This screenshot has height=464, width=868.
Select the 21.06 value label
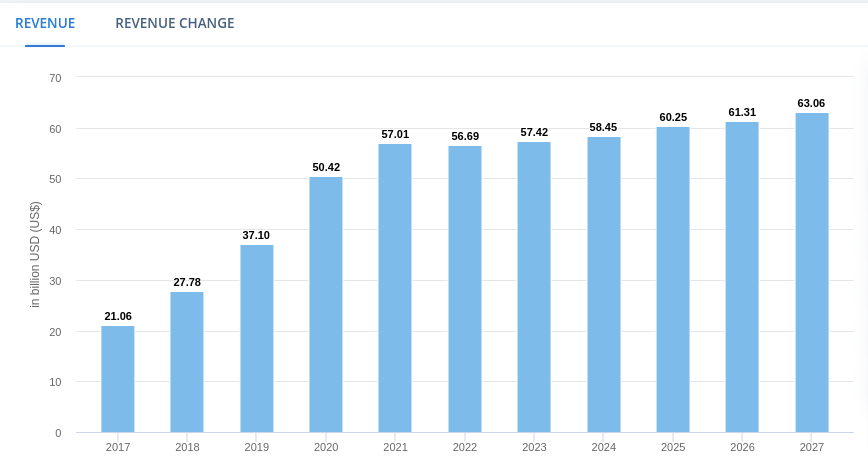tap(118, 316)
